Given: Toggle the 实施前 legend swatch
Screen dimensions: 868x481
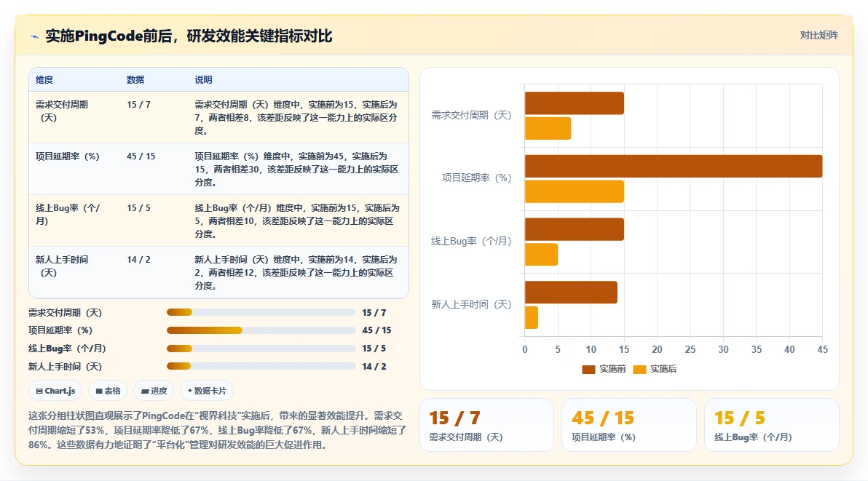Looking at the screenshot, I should coord(588,370).
